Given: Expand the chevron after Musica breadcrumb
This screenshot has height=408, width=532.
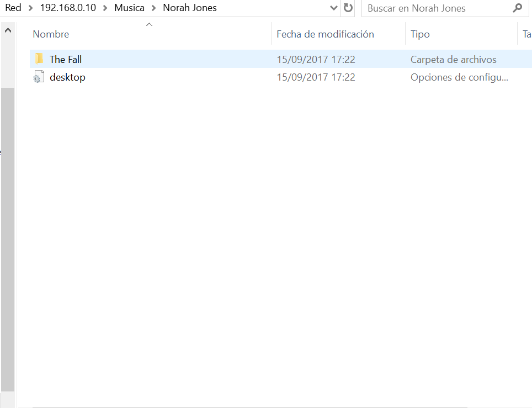Looking at the screenshot, I should pyautogui.click(x=154, y=8).
